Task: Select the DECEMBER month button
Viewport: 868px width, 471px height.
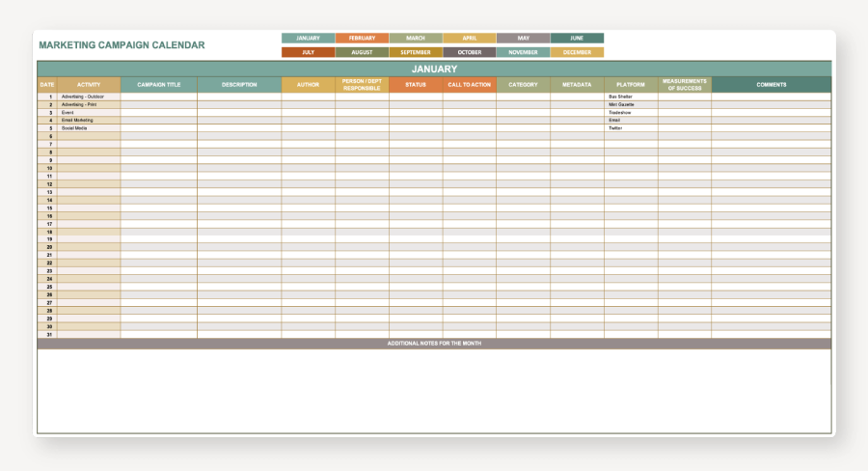Action: click(x=577, y=52)
